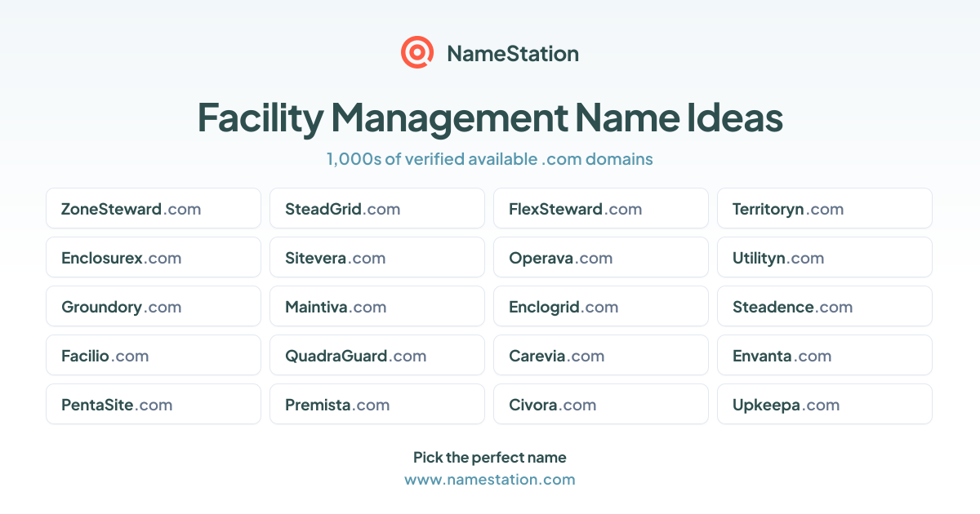Click the Pick the perfect name text
The image size is (980, 514).
[490, 457]
